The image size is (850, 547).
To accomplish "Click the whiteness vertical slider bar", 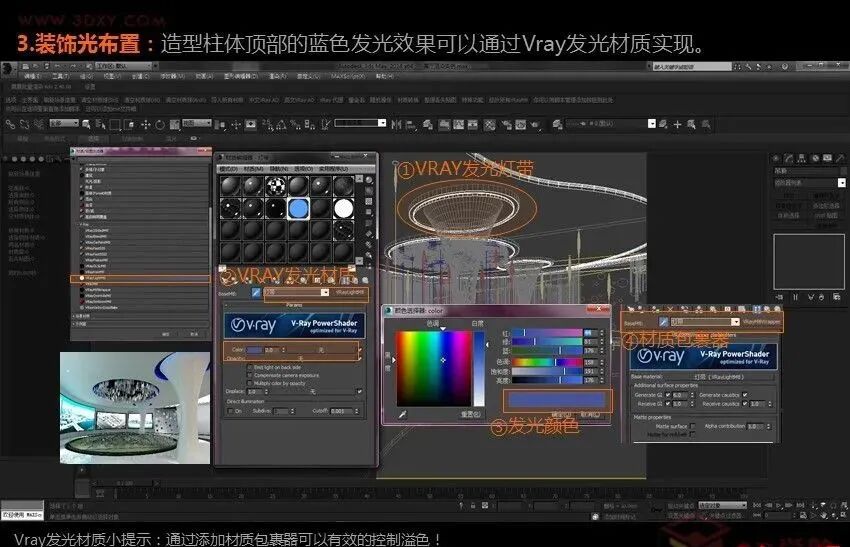I will pos(479,369).
